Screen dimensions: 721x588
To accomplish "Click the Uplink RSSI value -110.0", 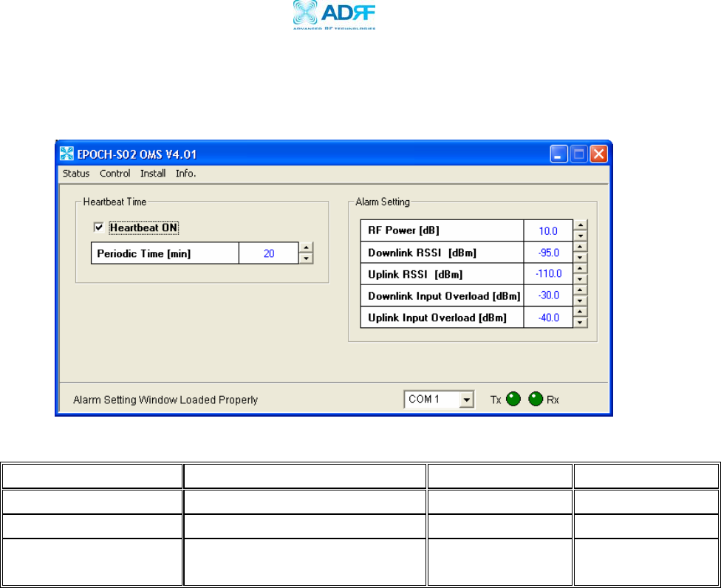I will [548, 274].
